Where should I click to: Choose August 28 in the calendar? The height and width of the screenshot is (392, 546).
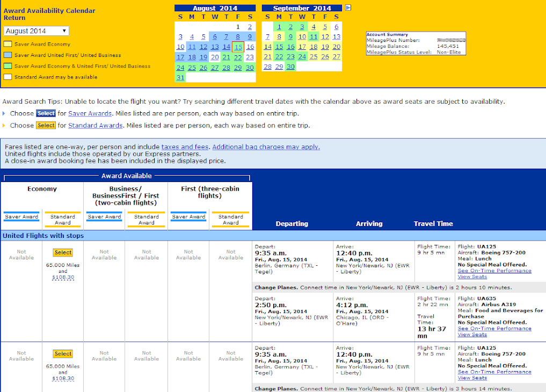pos(227,68)
